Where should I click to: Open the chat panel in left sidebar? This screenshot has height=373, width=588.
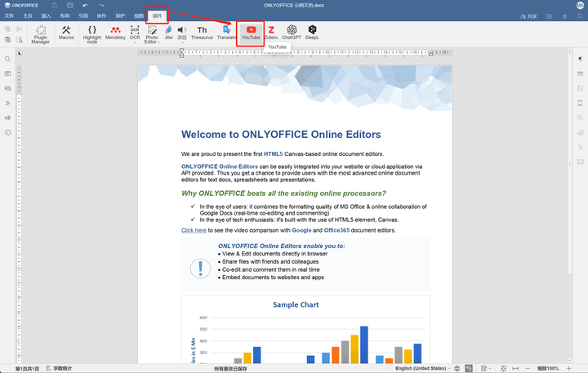pos(7,88)
